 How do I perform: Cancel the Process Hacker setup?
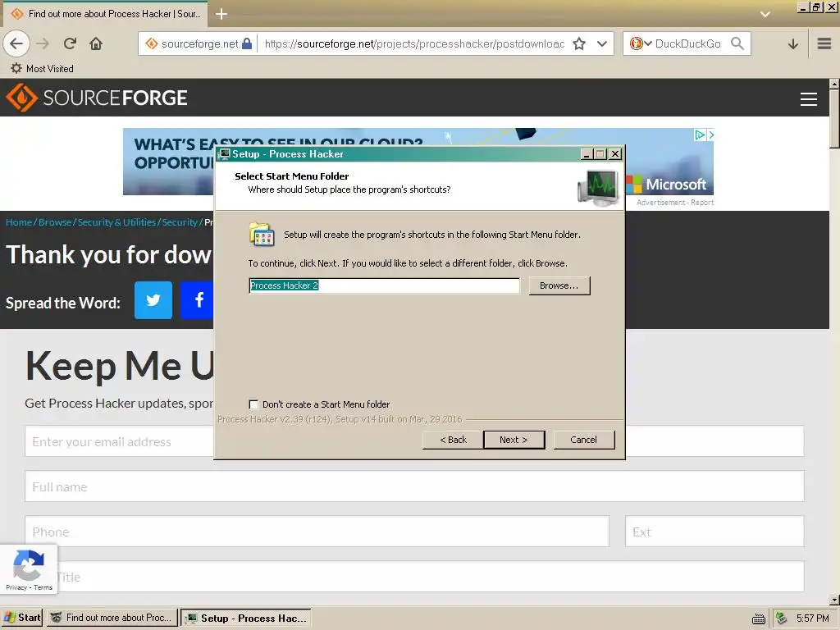point(584,440)
